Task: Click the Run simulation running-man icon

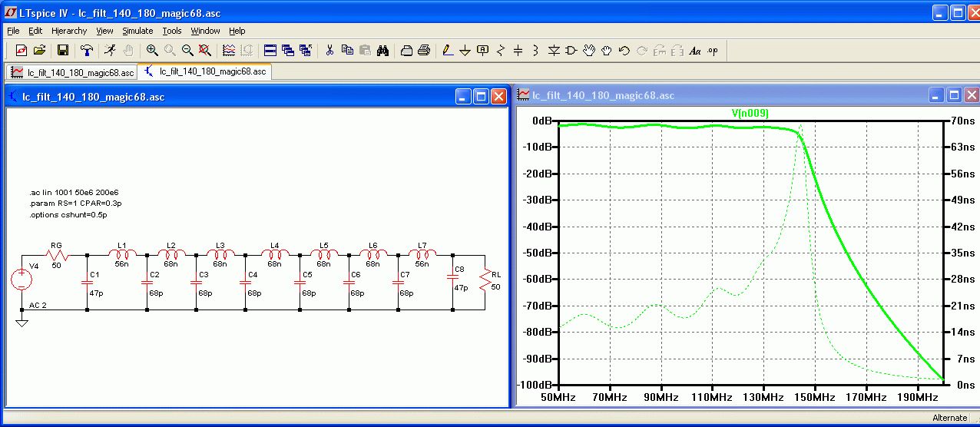Action: [x=111, y=51]
